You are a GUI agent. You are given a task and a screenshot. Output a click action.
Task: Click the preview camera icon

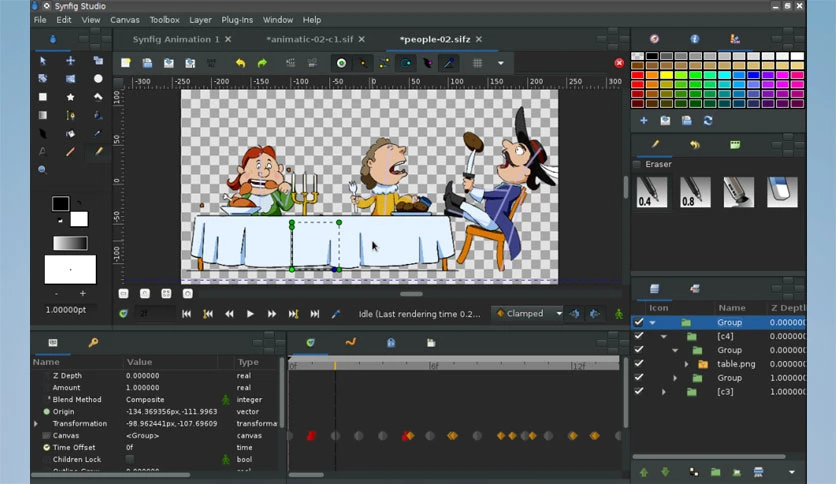point(312,63)
